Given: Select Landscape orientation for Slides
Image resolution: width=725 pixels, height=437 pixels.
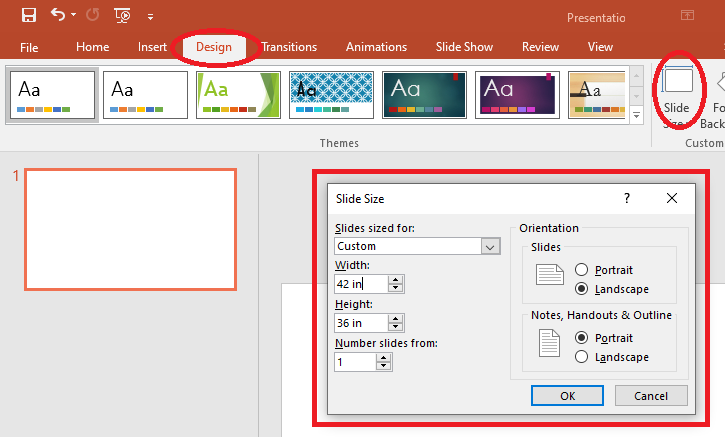Looking at the screenshot, I should pyautogui.click(x=582, y=289).
